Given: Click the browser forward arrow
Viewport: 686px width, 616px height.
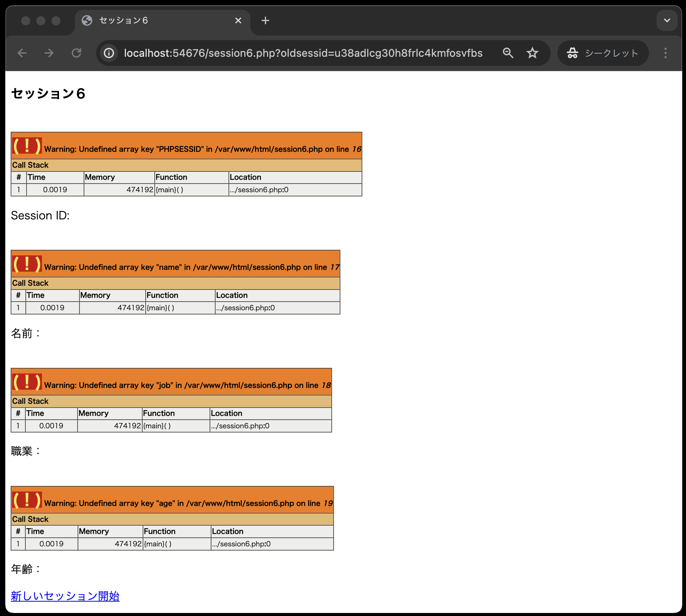Looking at the screenshot, I should tap(49, 53).
